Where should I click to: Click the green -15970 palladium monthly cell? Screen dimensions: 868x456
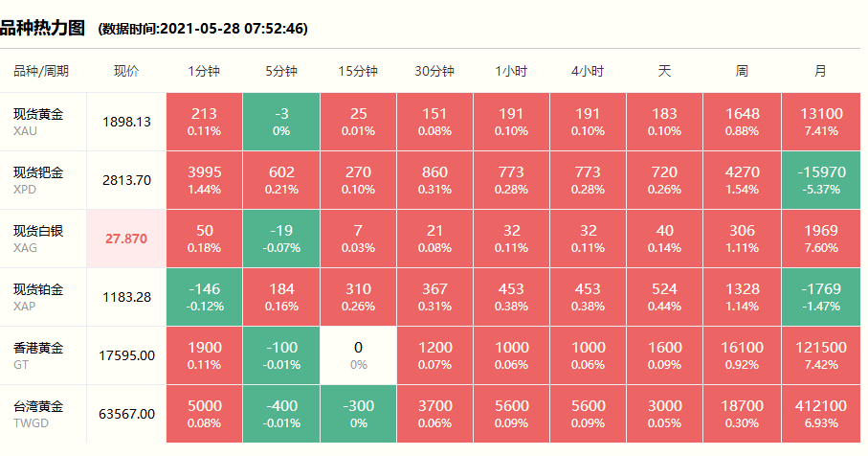click(x=820, y=180)
